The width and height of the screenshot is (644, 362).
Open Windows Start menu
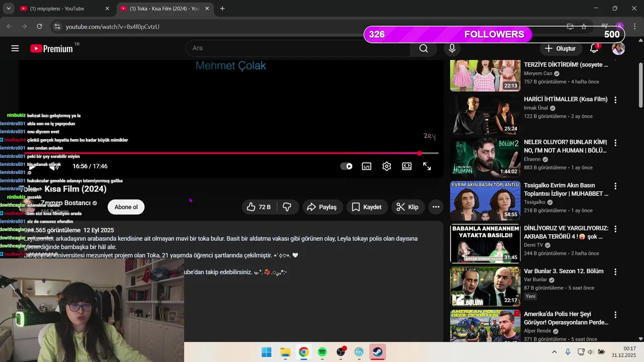tap(267, 352)
